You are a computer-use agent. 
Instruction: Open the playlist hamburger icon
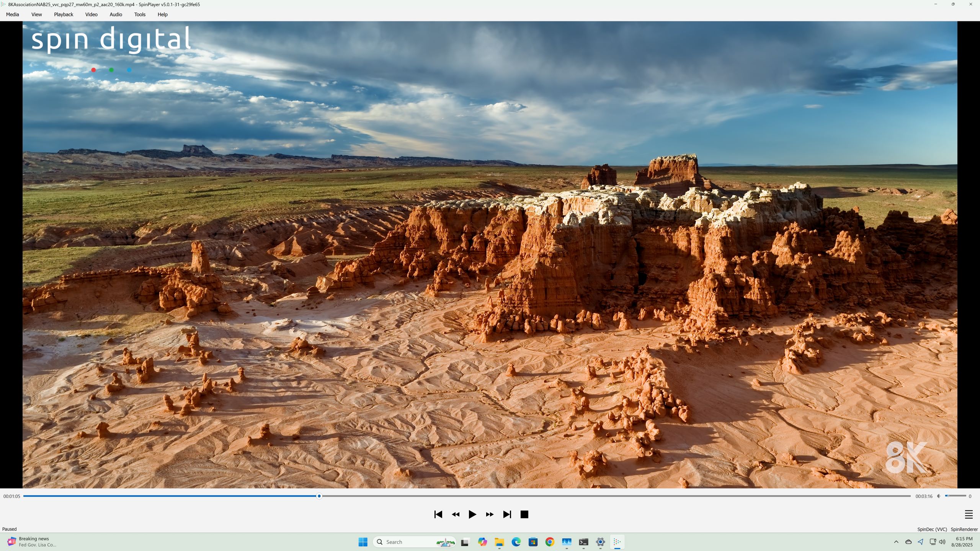tap(969, 514)
